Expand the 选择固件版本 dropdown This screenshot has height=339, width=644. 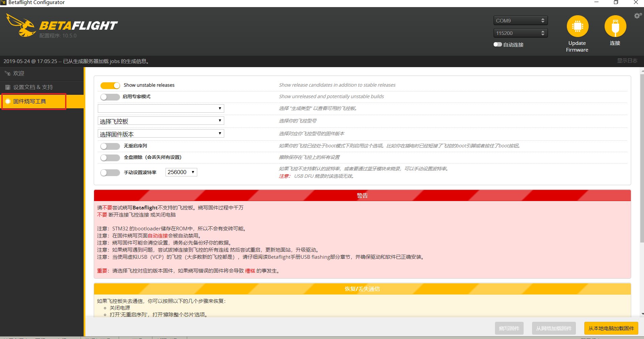[160, 133]
